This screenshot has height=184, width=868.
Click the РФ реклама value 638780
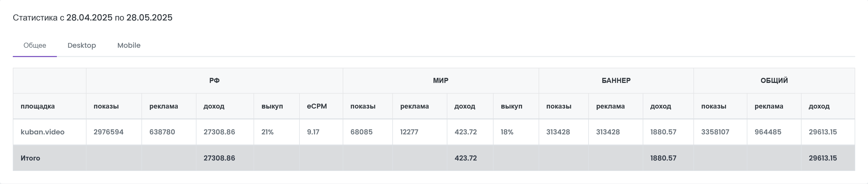click(x=162, y=132)
